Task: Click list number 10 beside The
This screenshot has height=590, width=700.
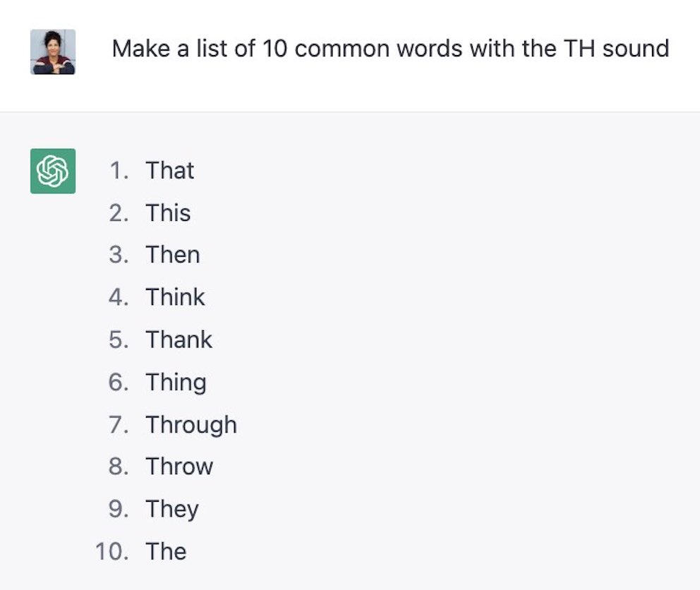Action: pos(112,552)
